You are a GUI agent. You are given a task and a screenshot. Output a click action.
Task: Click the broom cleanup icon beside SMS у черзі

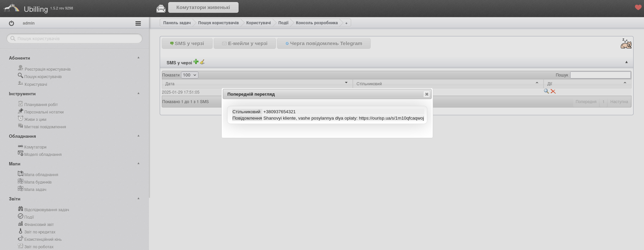(202, 62)
